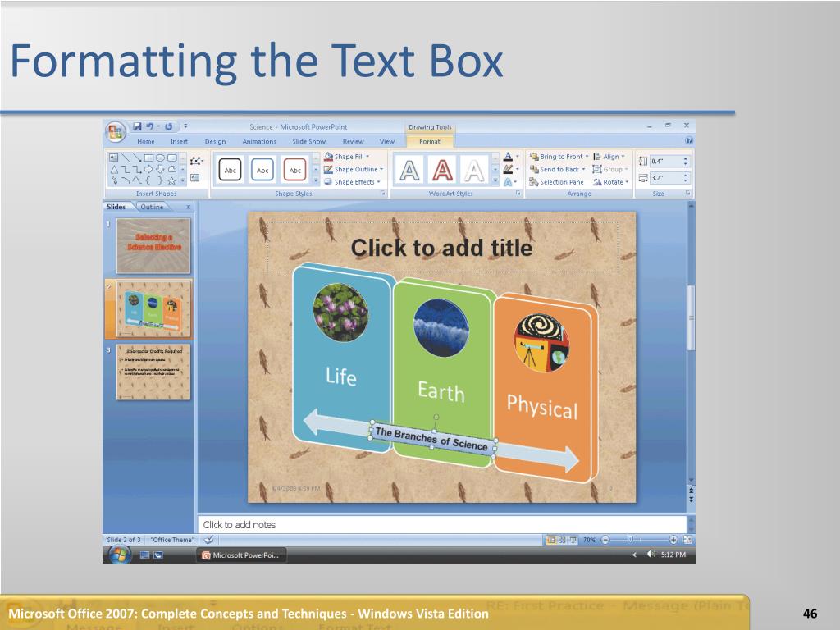Open the Review tab
Screen dimensions: 840x630
point(353,141)
